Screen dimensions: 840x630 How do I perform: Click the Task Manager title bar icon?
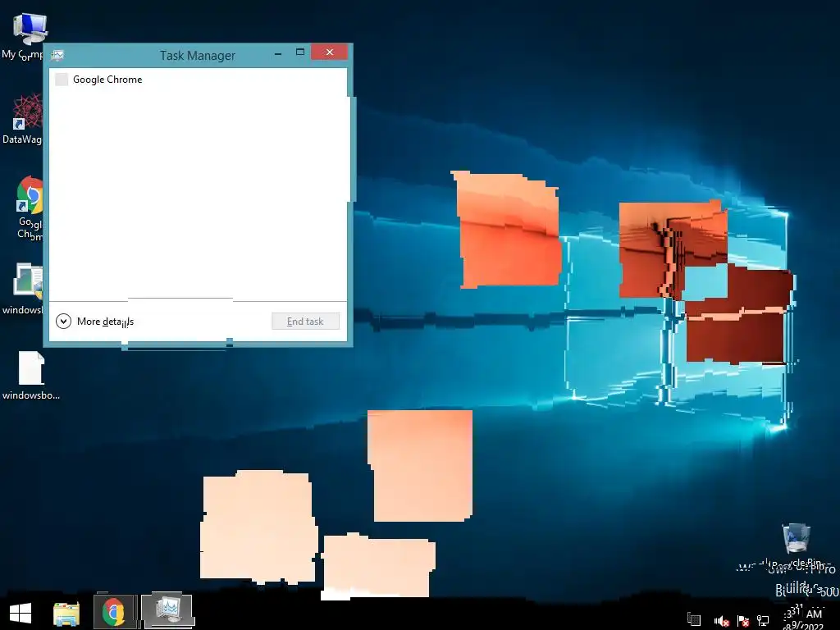(58, 55)
